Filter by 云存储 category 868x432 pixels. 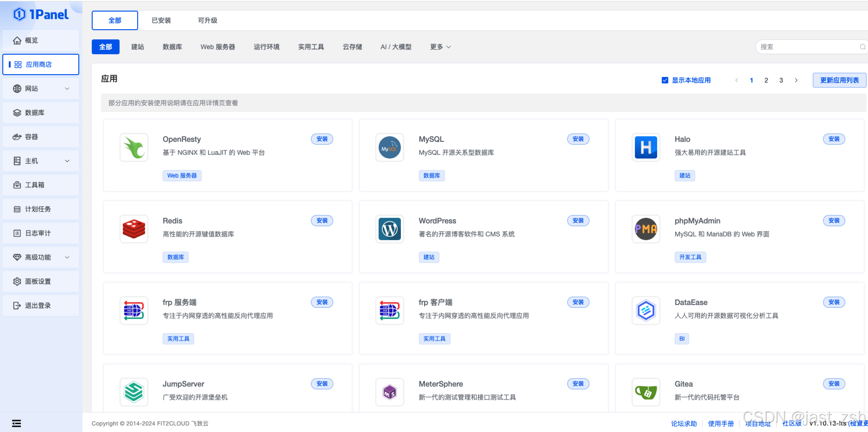click(352, 47)
